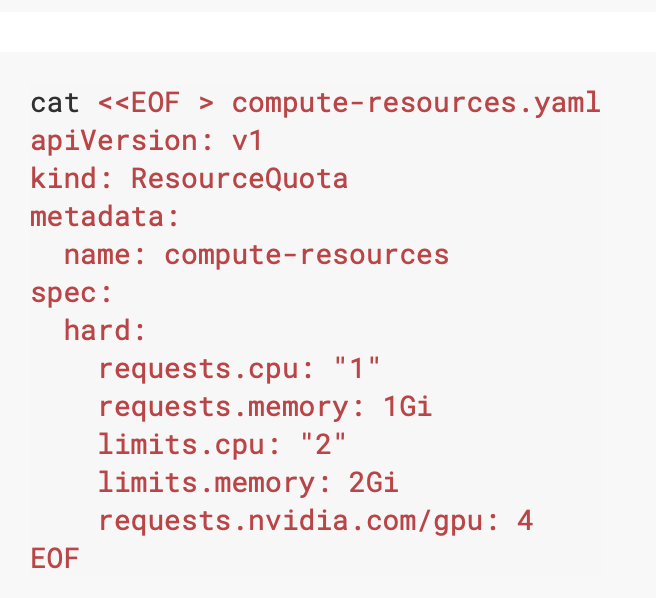
Task: Click the word ResourceQuota
Action: click(x=239, y=179)
